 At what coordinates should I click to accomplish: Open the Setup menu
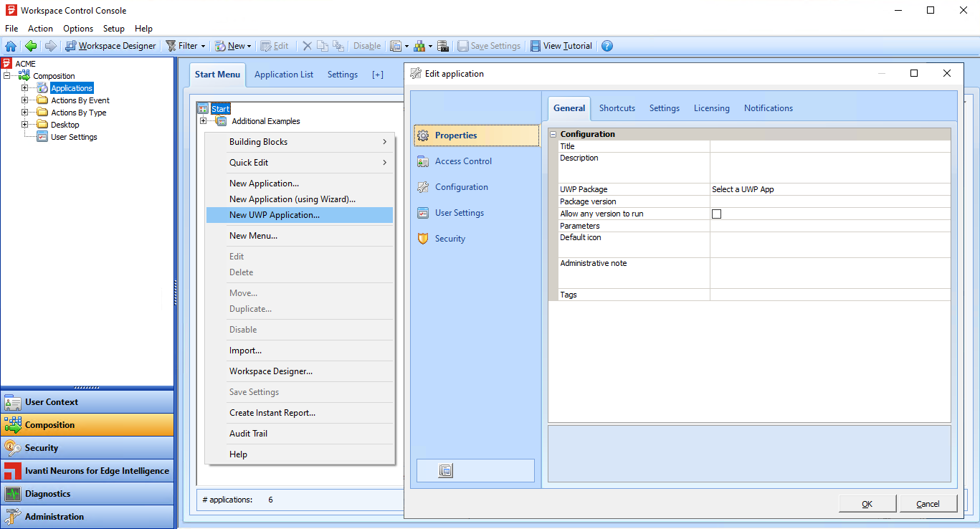114,29
